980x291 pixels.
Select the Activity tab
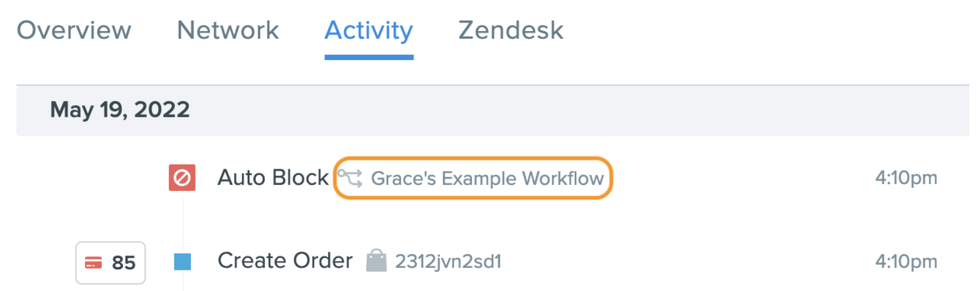point(369,30)
